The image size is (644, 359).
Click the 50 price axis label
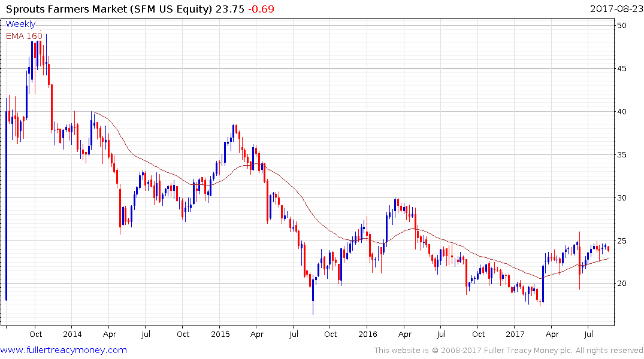[x=622, y=26]
